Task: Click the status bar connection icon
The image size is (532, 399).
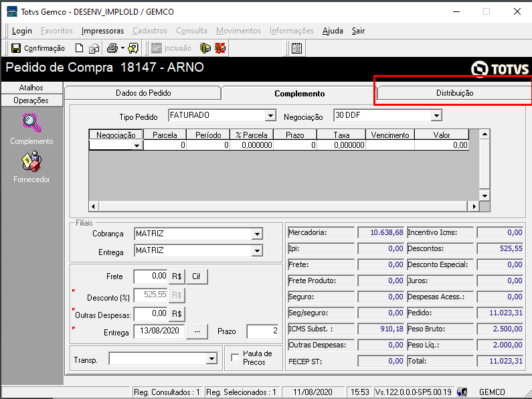Action: 462,392
